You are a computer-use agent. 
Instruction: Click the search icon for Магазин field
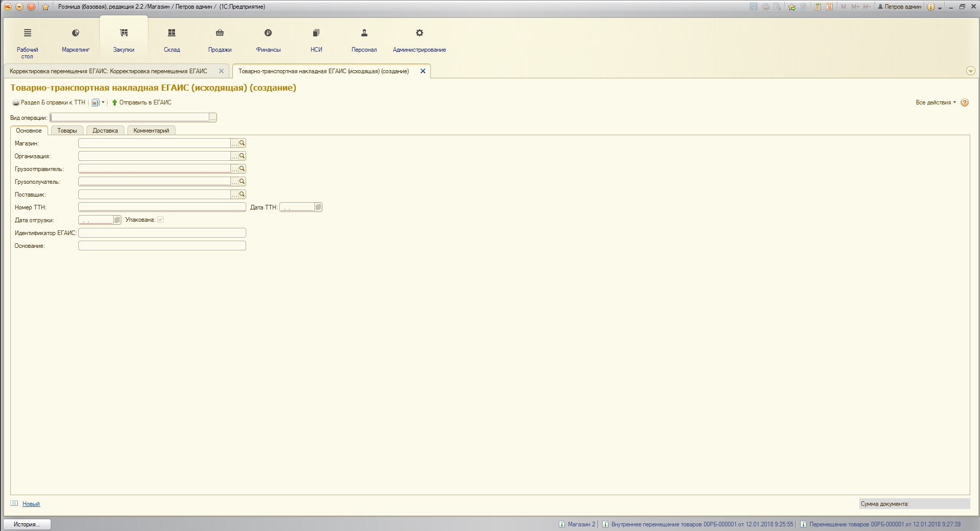243,143
